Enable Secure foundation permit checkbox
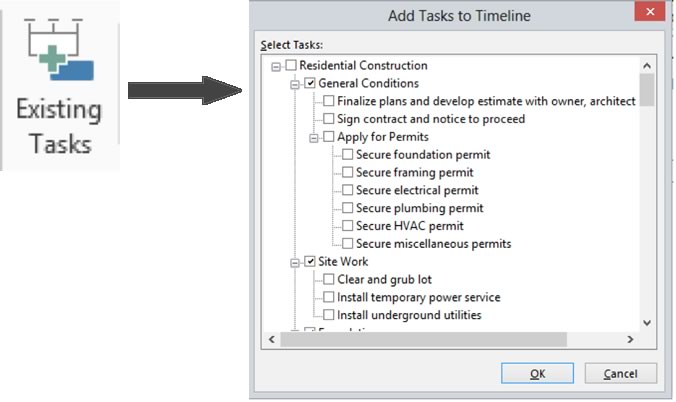This screenshot has height=402, width=676. [x=347, y=155]
